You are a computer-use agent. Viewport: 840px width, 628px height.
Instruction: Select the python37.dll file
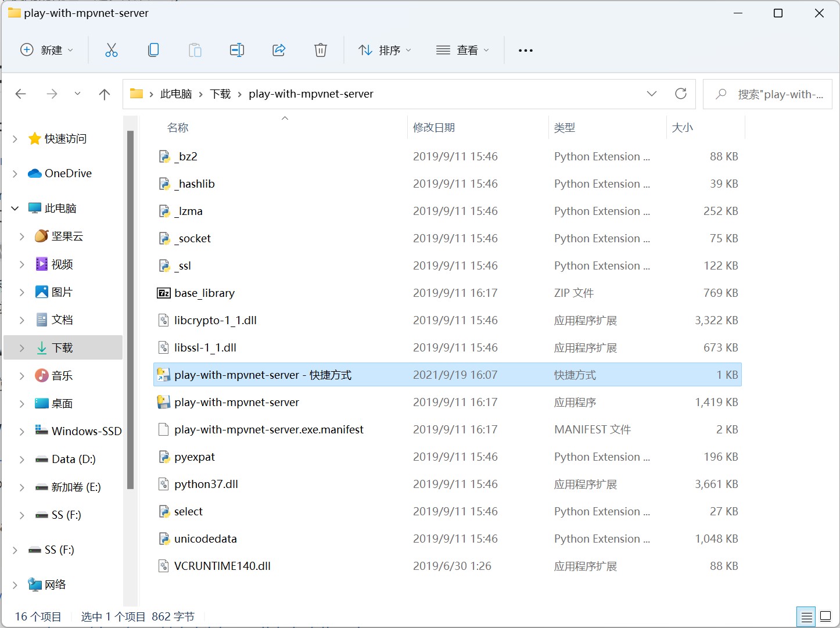click(x=206, y=485)
